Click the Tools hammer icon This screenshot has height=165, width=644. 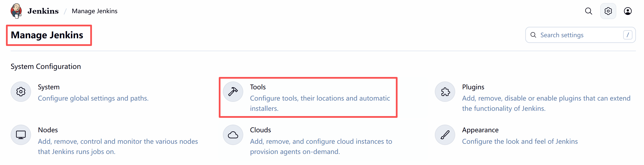point(233,92)
